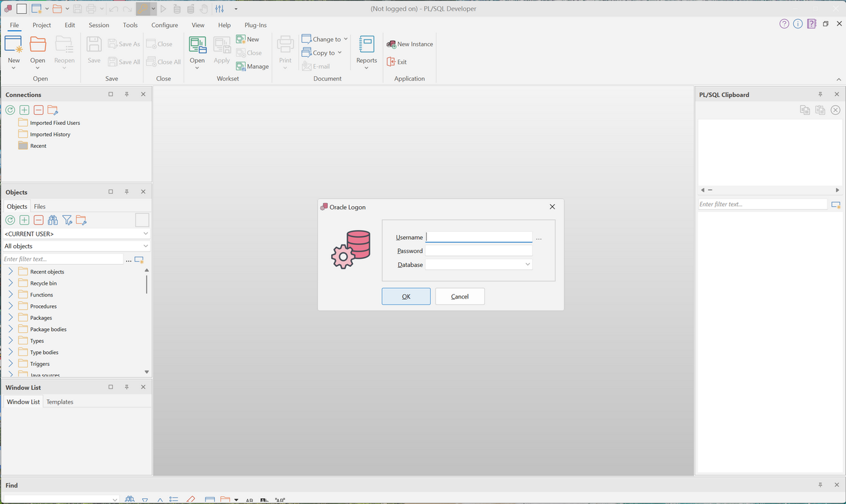This screenshot has width=846, height=504.
Task: Launch a New Instance of the application
Action: 409,44
